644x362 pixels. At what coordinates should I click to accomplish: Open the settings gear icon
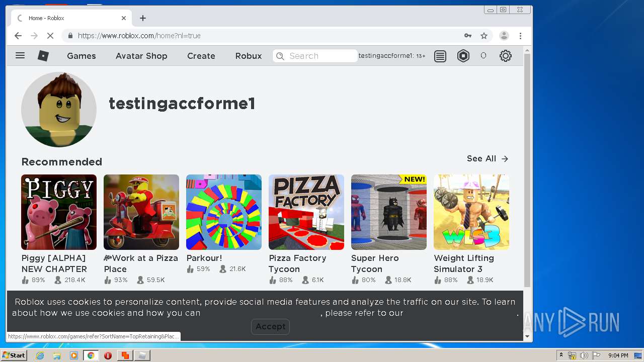(506, 56)
